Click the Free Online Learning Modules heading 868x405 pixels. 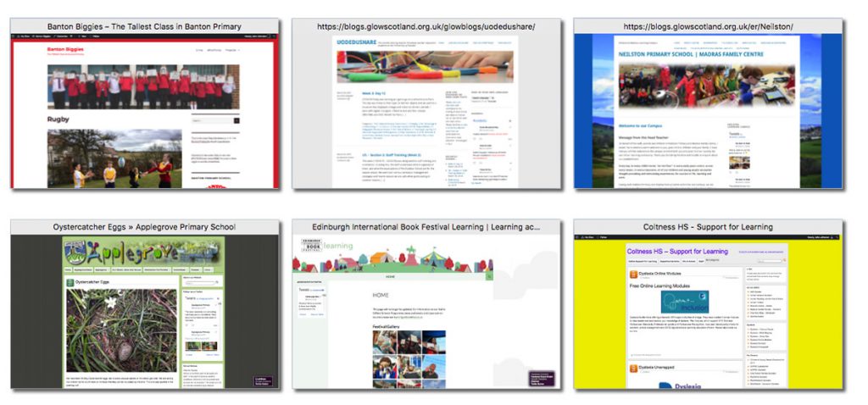pyautogui.click(x=659, y=286)
